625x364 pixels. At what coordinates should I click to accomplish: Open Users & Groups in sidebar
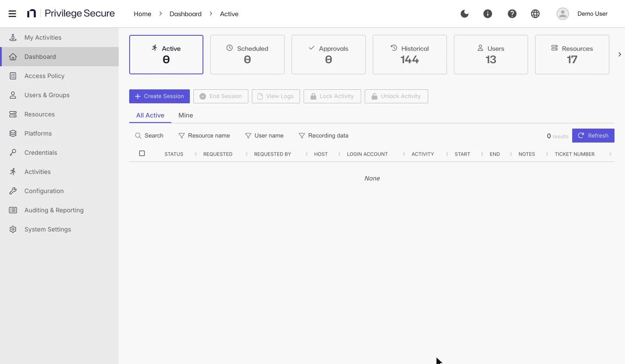(x=59, y=95)
